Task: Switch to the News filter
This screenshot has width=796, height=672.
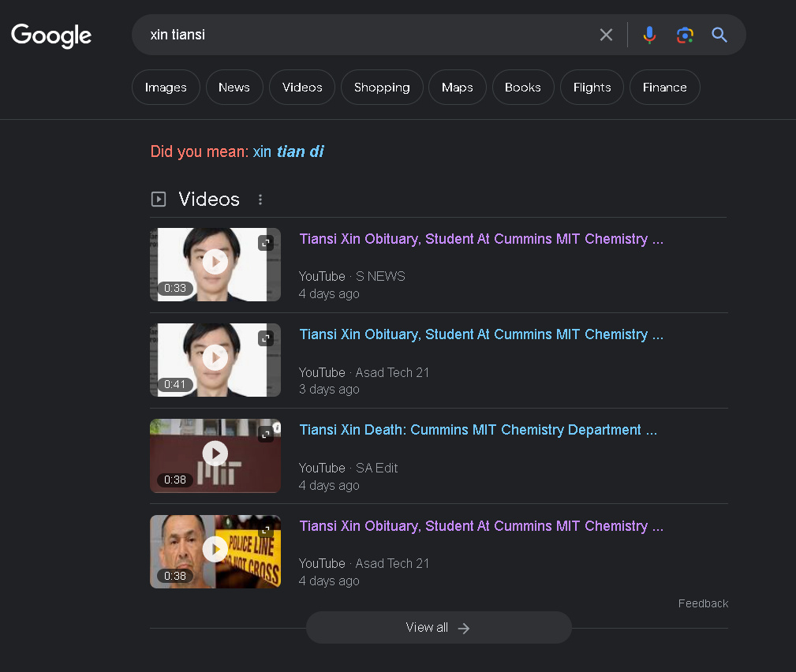Action: (234, 88)
